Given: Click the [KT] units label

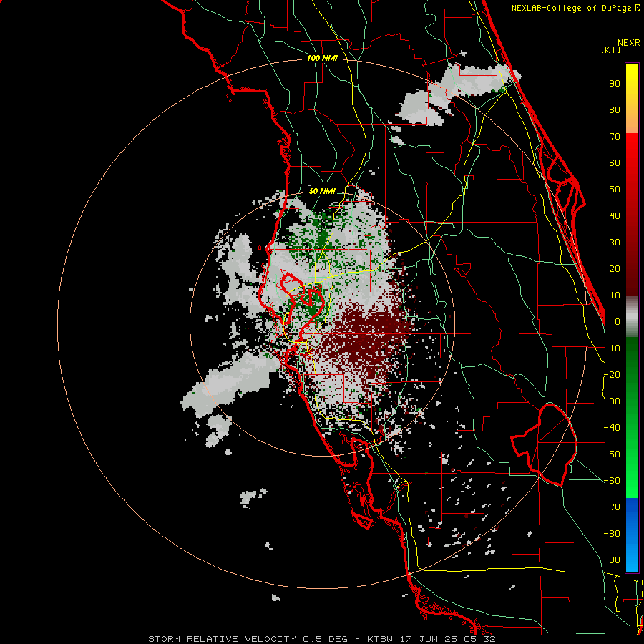Looking at the screenshot, I should pyautogui.click(x=611, y=49).
